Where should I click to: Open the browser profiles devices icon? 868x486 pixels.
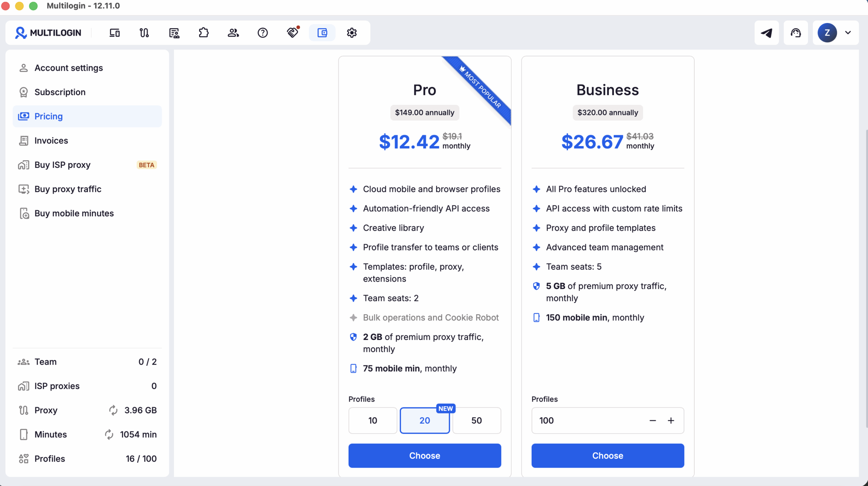point(115,33)
